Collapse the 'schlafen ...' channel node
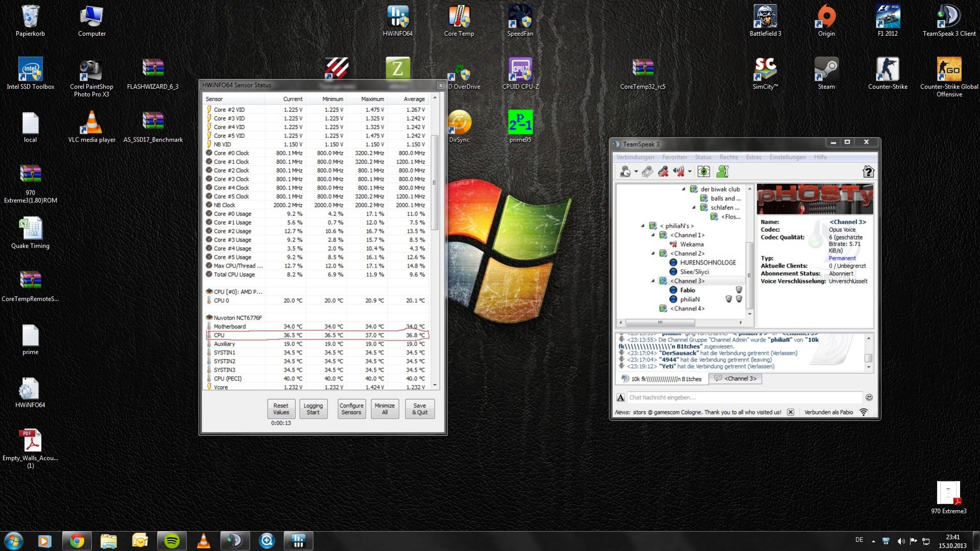 click(x=694, y=208)
